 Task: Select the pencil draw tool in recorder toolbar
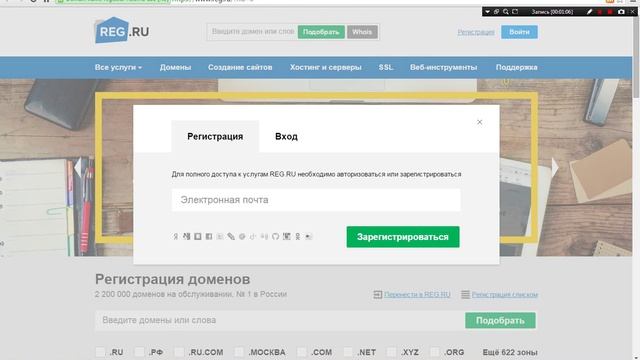[589, 12]
